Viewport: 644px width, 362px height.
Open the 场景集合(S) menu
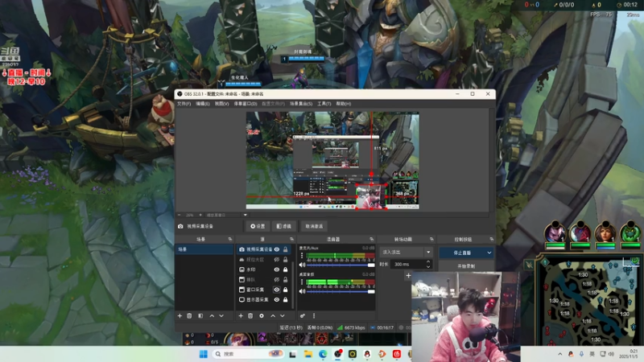click(301, 104)
